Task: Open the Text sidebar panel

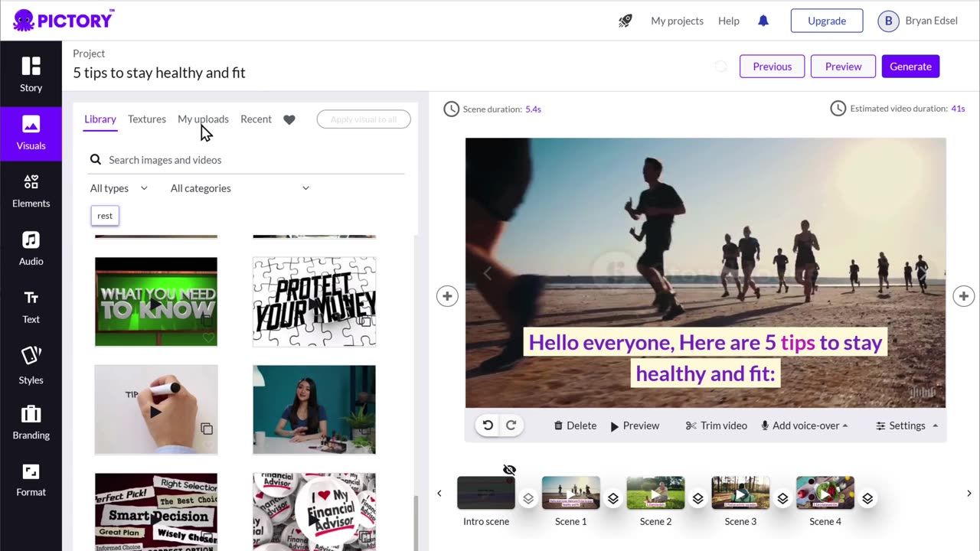Action: point(31,307)
